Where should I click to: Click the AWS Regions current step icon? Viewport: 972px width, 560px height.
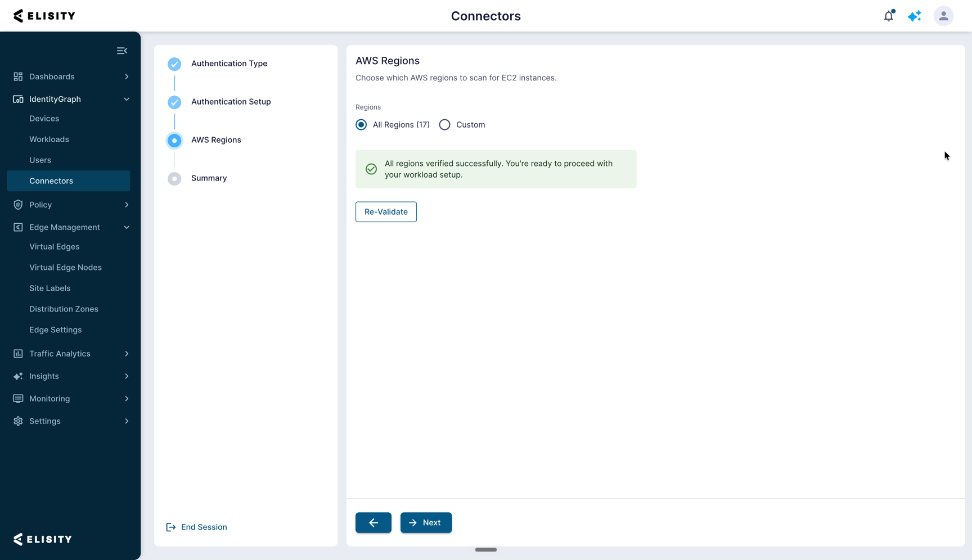pos(174,141)
